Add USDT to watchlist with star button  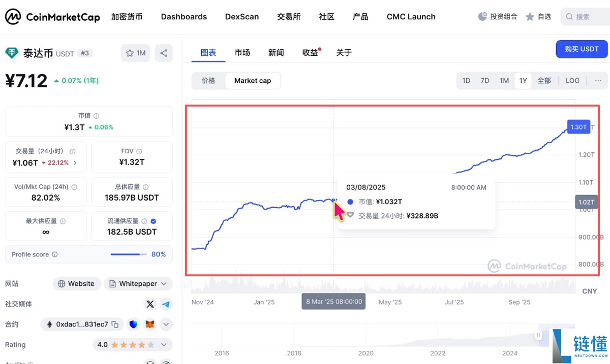click(x=135, y=53)
